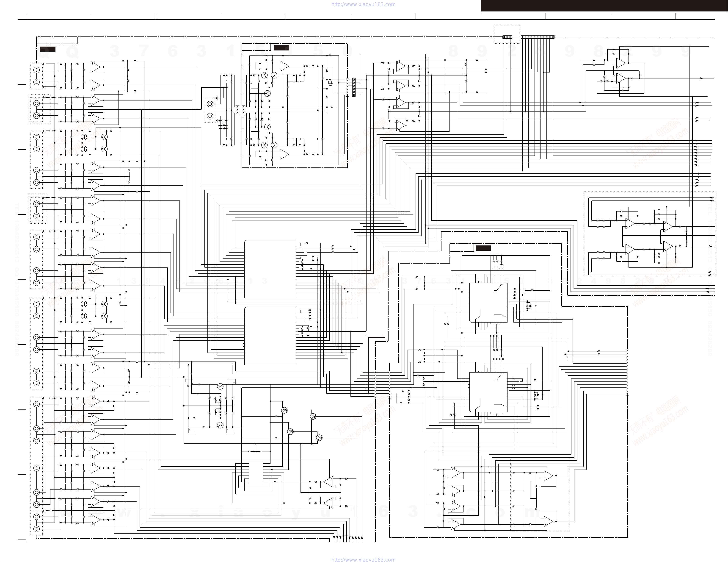Open the xiaoyu163.com link at page top
Image resolution: width=728 pixels, height=562 pixels.
tap(363, 4)
